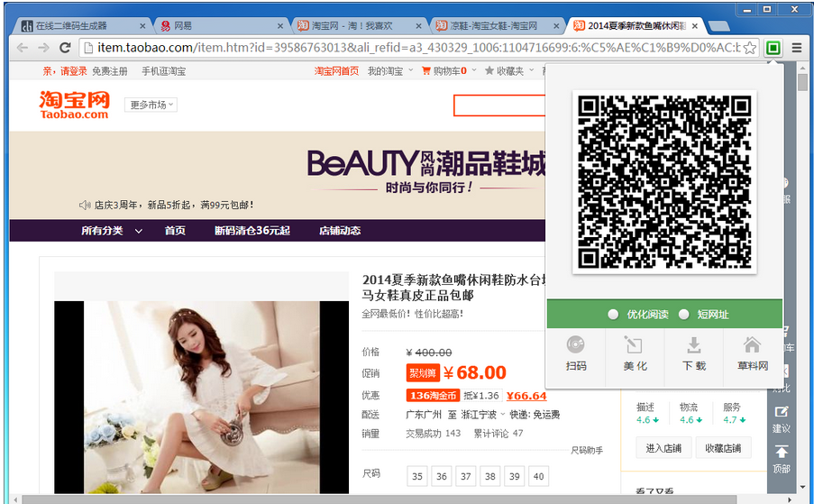Enable the 短网址 short URL option
814x504 pixels.
[683, 315]
